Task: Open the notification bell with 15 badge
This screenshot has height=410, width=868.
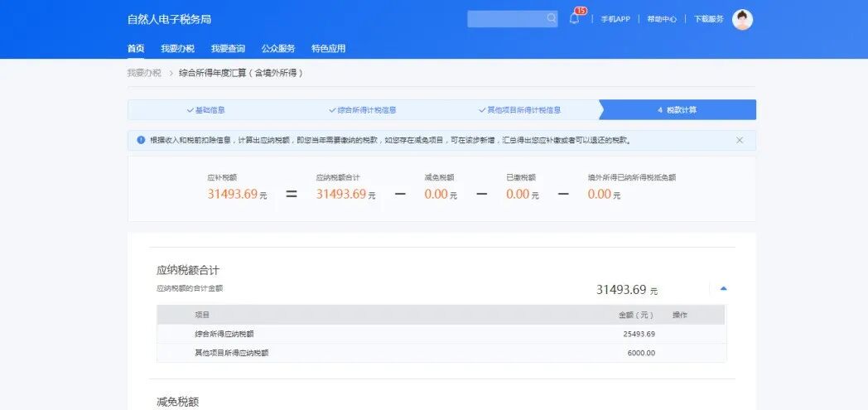Action: pos(575,18)
